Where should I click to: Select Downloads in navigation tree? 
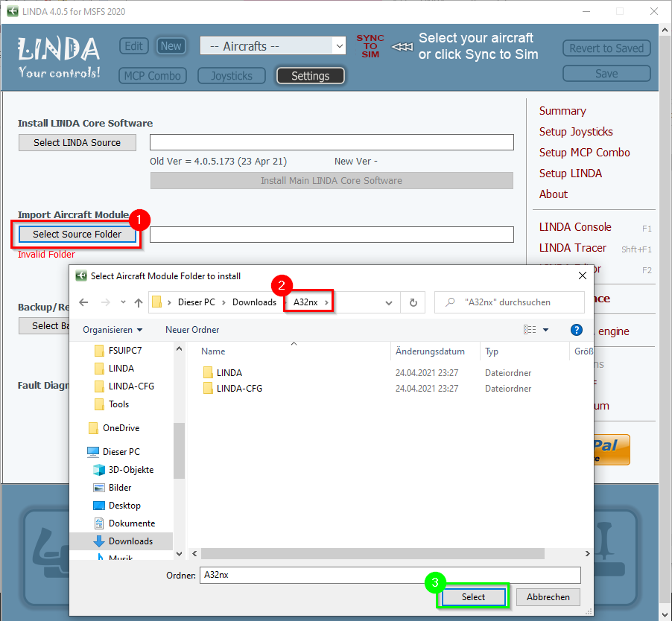[x=130, y=541]
